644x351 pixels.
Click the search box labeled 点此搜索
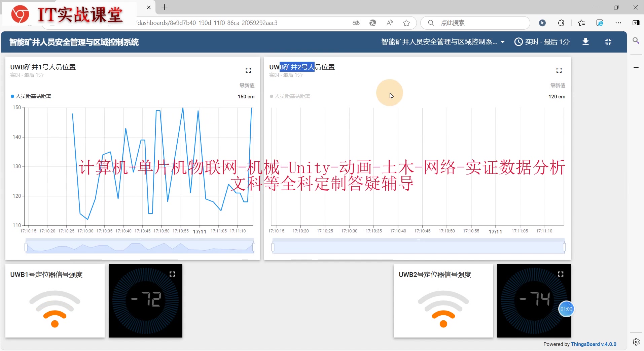(x=475, y=23)
